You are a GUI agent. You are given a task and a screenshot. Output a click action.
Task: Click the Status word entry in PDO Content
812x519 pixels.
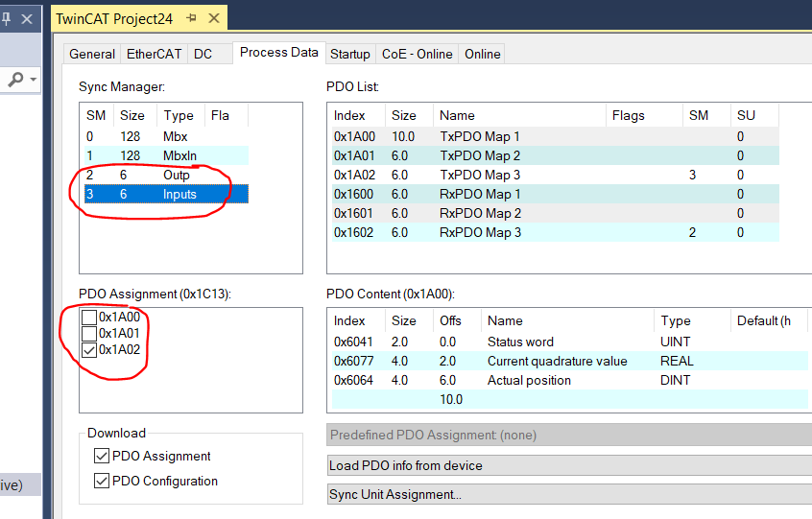[519, 342]
